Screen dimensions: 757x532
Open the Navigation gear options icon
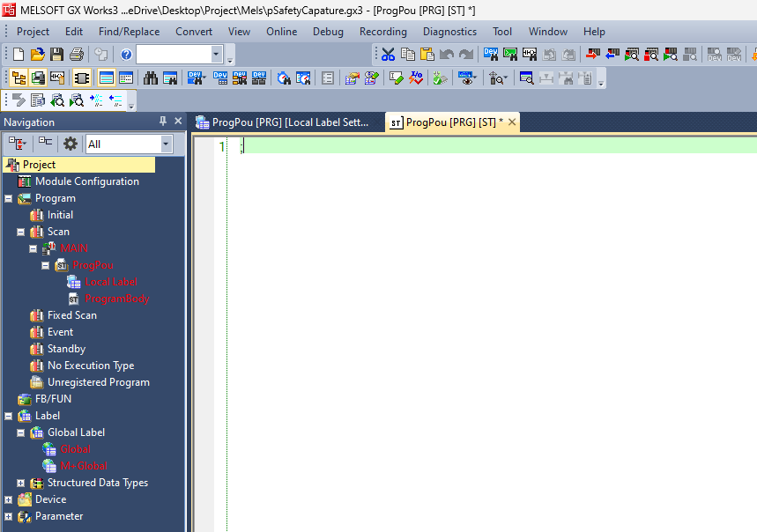pyautogui.click(x=71, y=144)
